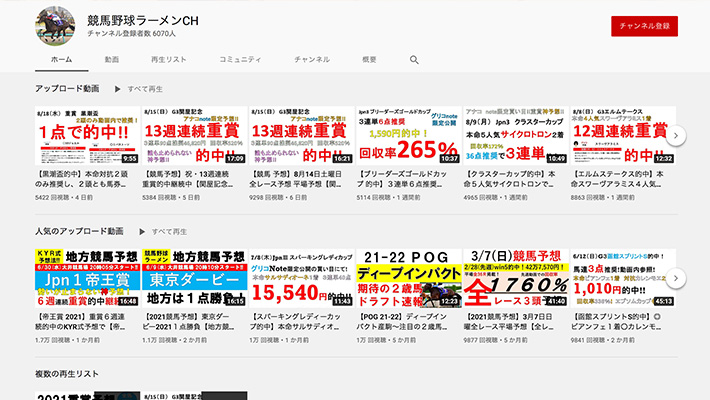Click video title 【2021競馬予想】3月7日日曜
The height and width of the screenshot is (400, 710).
pos(509,322)
